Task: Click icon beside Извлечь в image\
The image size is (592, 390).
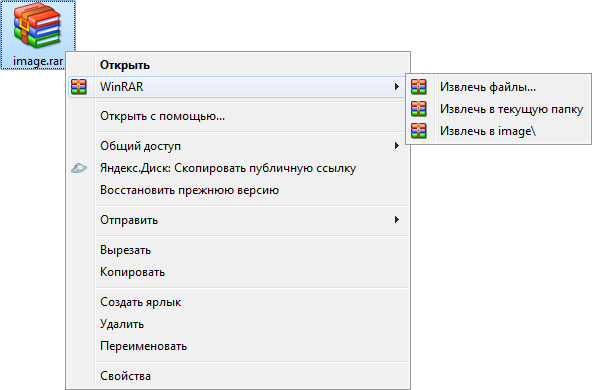Action: [x=419, y=131]
